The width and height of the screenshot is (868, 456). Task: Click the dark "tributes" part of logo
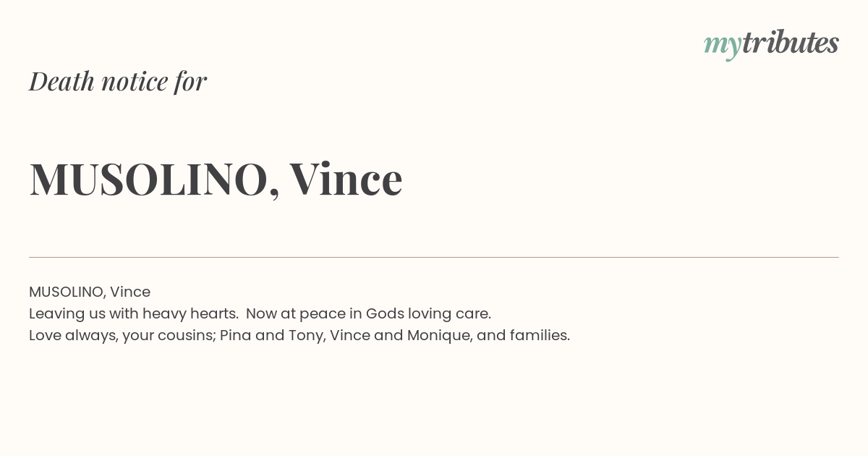791,43
